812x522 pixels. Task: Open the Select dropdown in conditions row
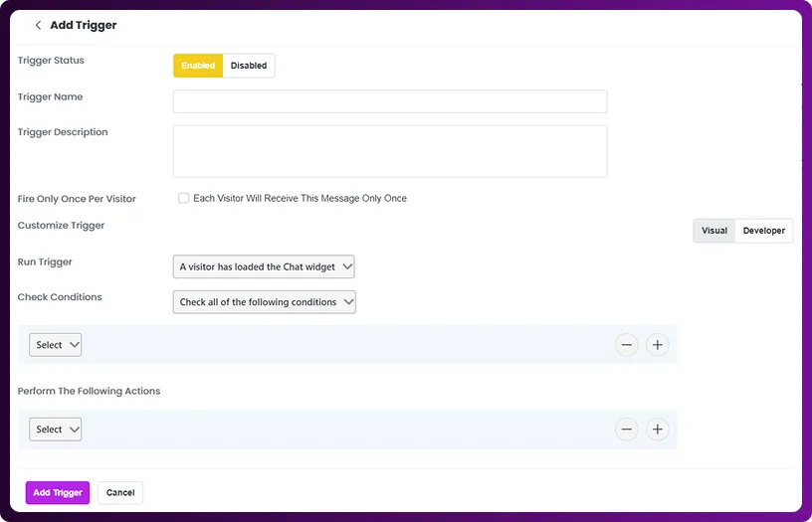coord(56,345)
